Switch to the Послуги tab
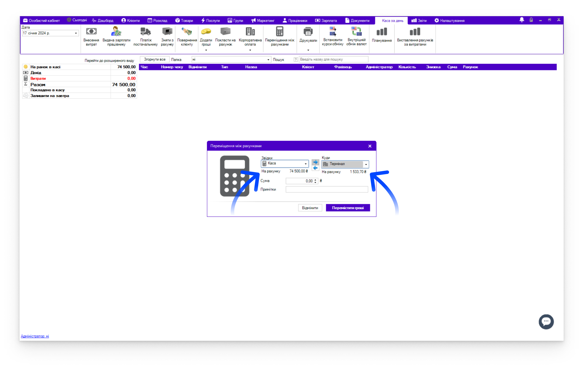Image resolution: width=588 pixels, height=368 pixels. 210,20
